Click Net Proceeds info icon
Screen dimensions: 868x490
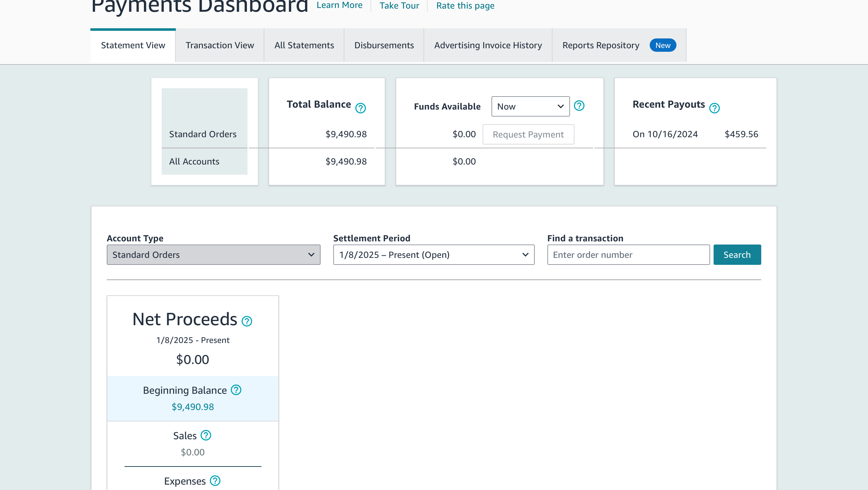247,321
